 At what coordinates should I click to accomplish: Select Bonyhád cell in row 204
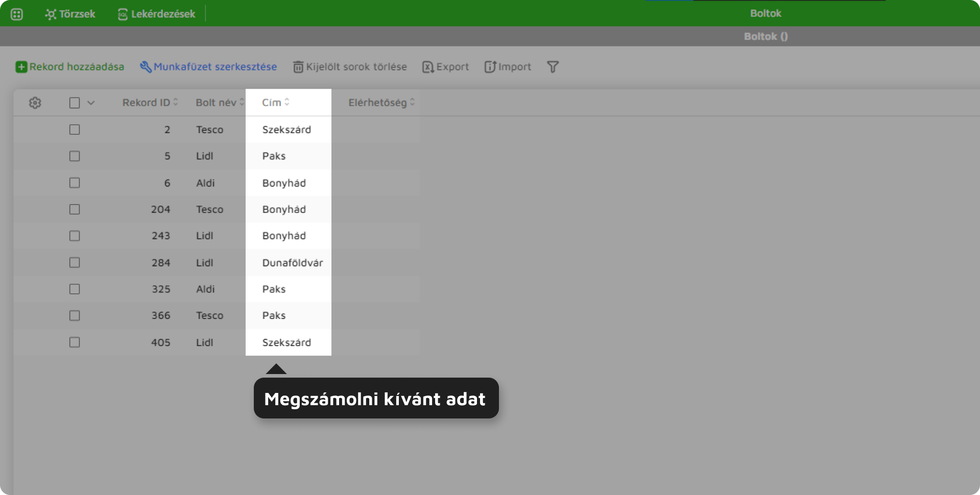click(284, 209)
